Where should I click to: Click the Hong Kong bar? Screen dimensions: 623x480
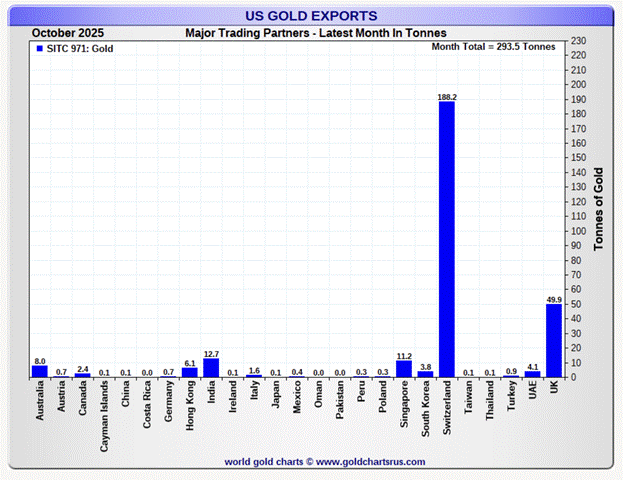click(x=189, y=372)
